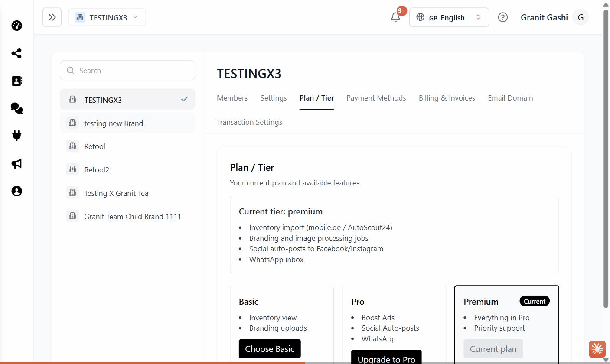Switch to the Members tab
The height and width of the screenshot is (364, 610).
pyautogui.click(x=232, y=98)
